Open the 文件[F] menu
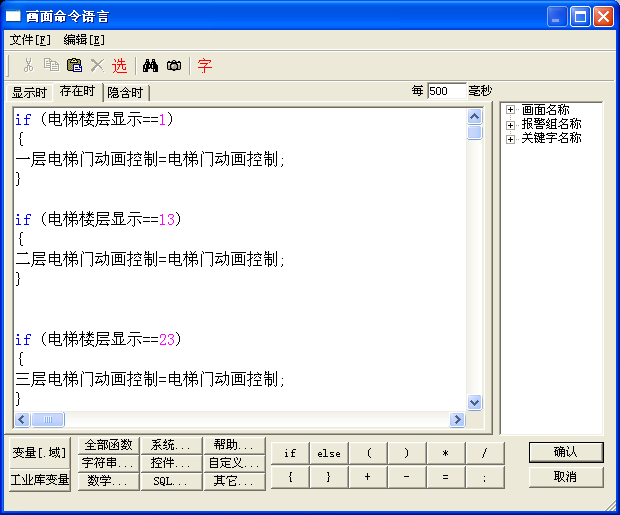This screenshot has width=620, height=515. coord(30,40)
